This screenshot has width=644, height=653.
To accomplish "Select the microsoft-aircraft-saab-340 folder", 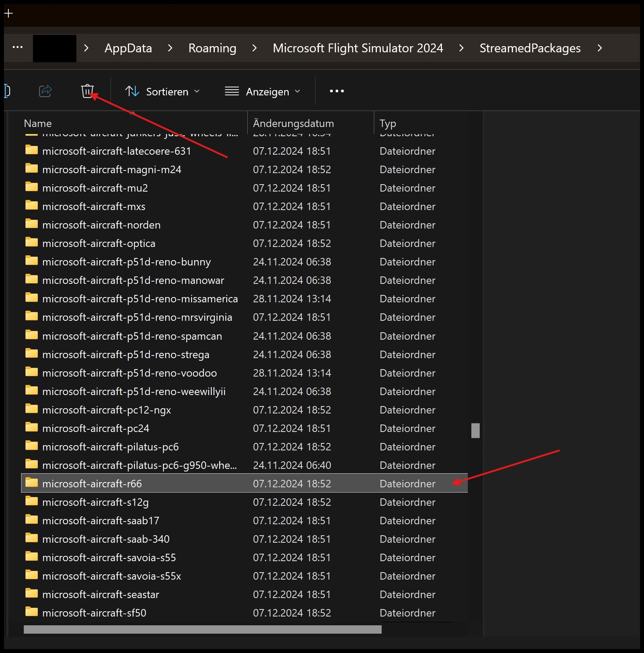I will (x=106, y=539).
